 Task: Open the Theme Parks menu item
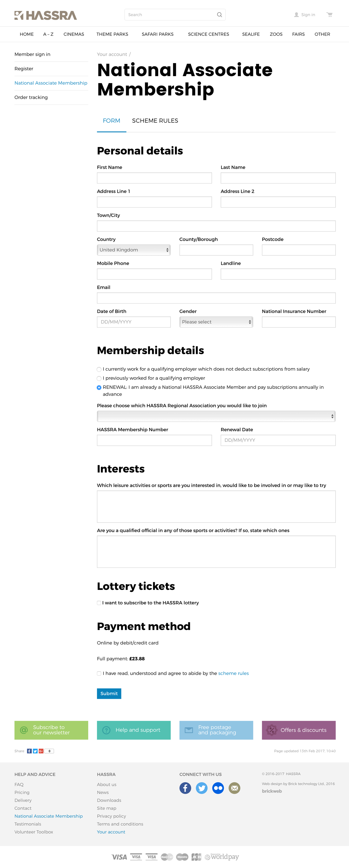(112, 34)
